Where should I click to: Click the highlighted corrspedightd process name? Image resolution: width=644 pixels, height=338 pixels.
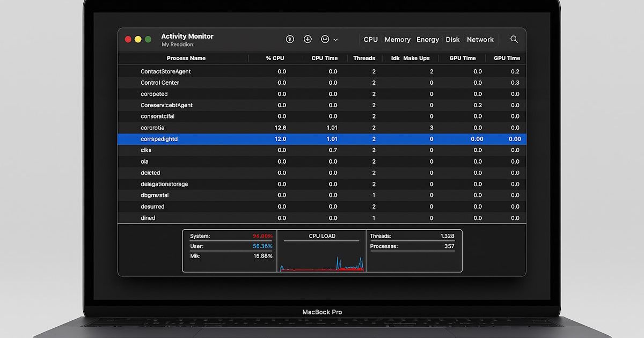159,139
